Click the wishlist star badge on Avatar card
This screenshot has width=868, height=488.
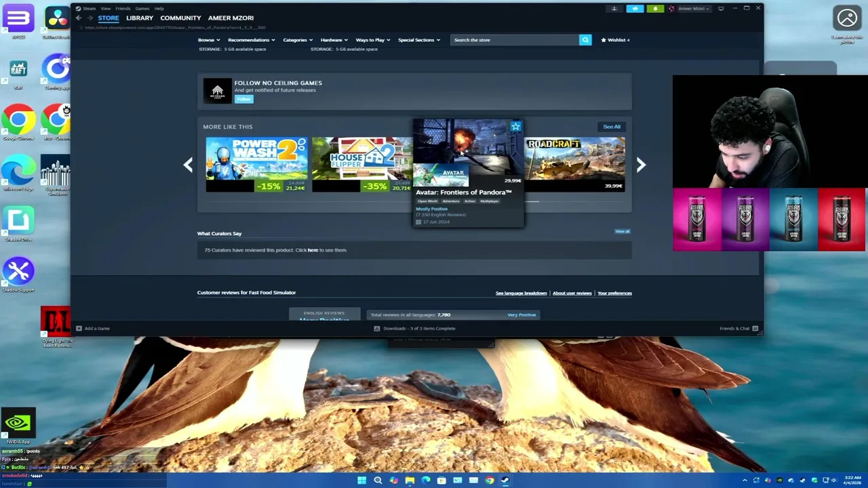coord(516,126)
